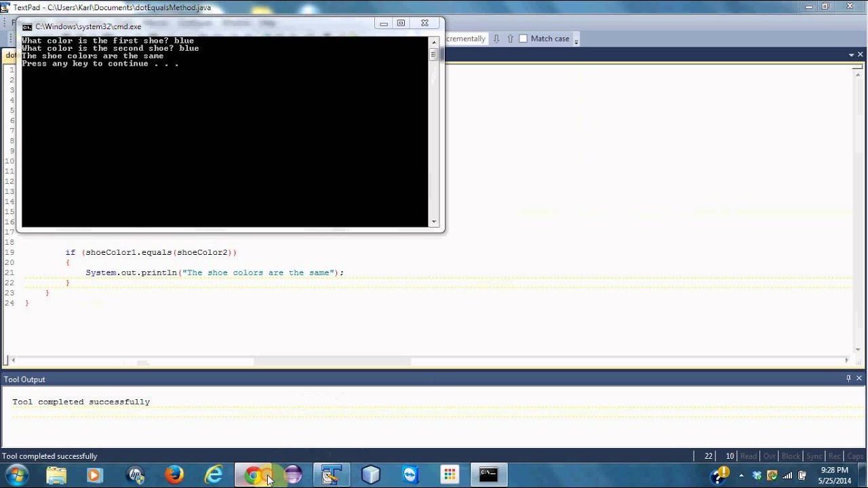Viewport: 868px width, 488px height.
Task: Open the security shield tray icon
Action: [x=772, y=476]
